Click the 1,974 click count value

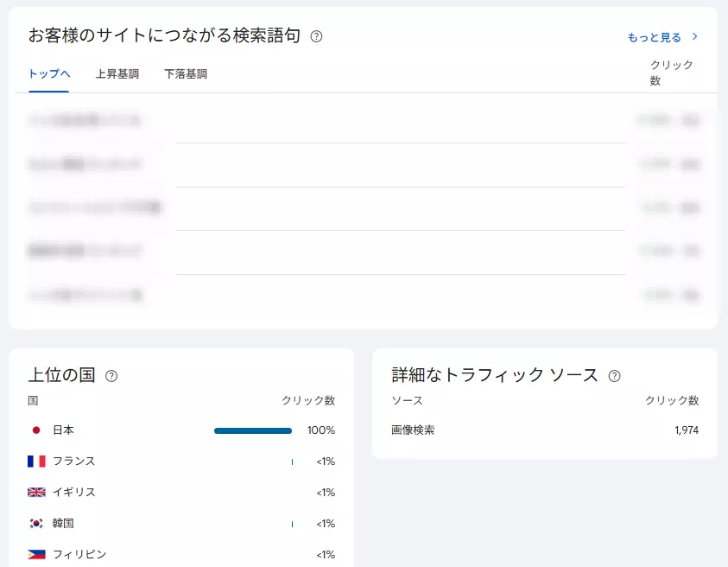click(x=687, y=430)
